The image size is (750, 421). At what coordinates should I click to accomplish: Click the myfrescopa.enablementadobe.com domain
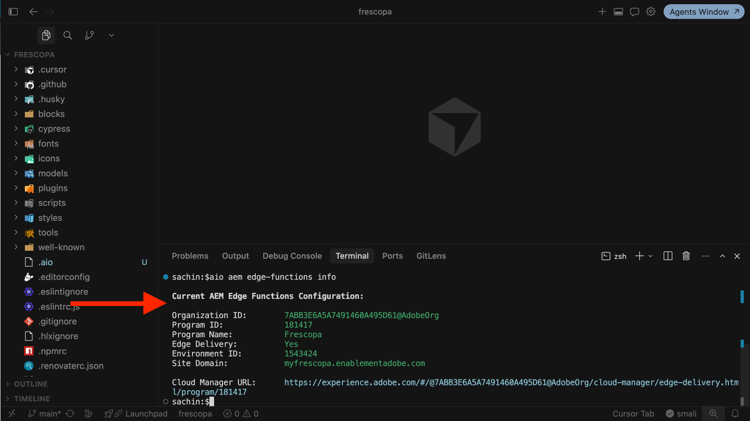354,363
